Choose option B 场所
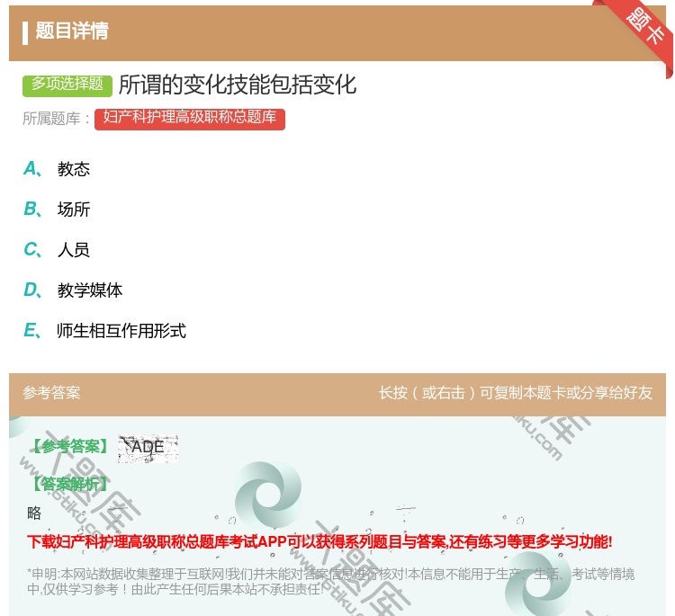The image size is (675, 616). (x=57, y=210)
